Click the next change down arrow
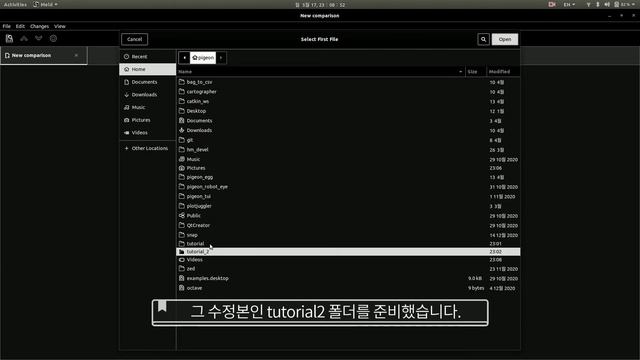The height and width of the screenshot is (360, 640). (39, 38)
